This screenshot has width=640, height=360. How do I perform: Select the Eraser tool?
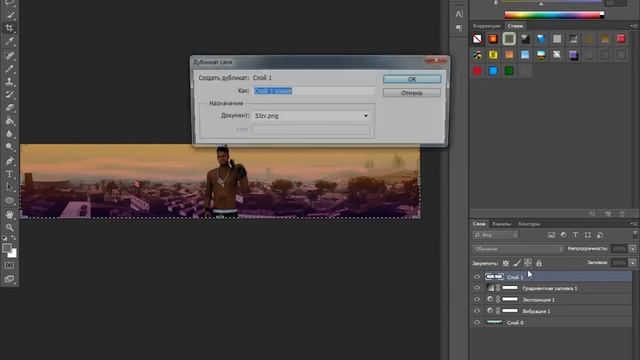tap(10, 108)
